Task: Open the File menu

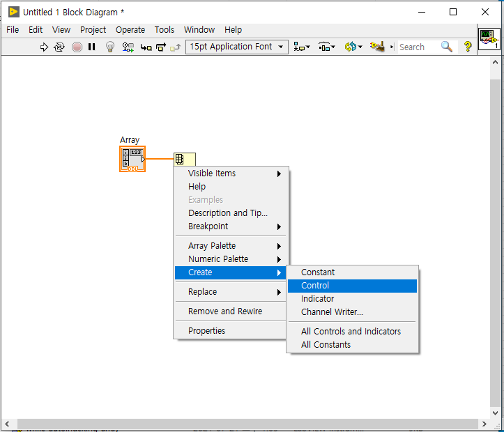Action: click(13, 30)
